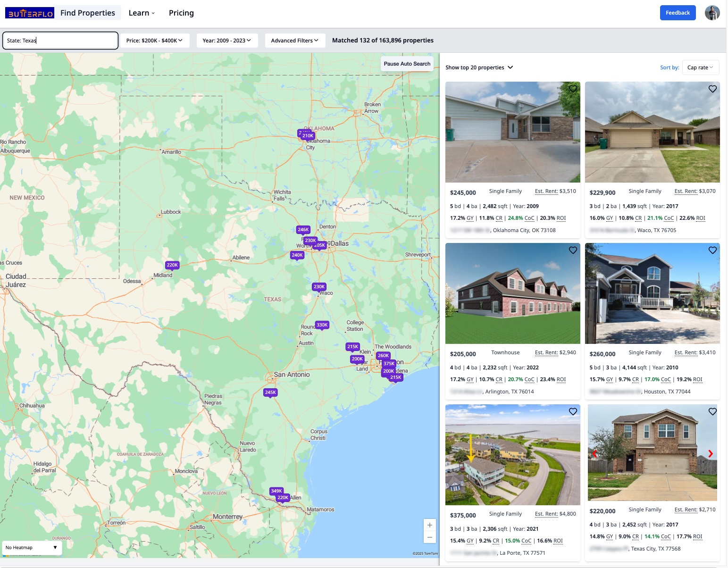Favorite the $375,000 La Porte property heart icon
This screenshot has width=728, height=568.
coord(573,411)
